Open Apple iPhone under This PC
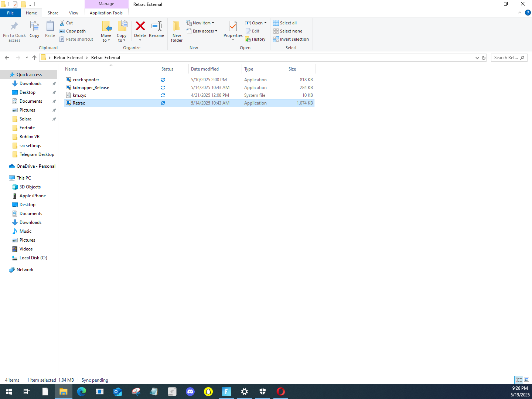This screenshot has height=399, width=532. [x=33, y=196]
